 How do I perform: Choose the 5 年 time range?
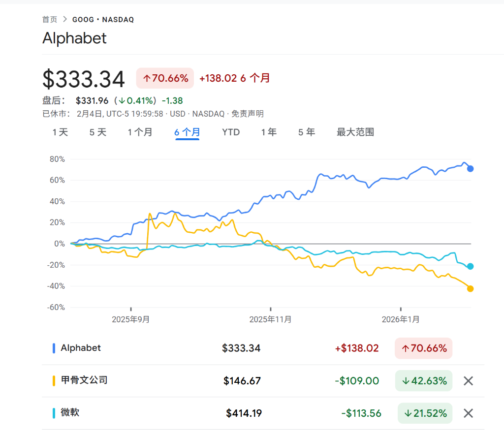pyautogui.click(x=306, y=132)
